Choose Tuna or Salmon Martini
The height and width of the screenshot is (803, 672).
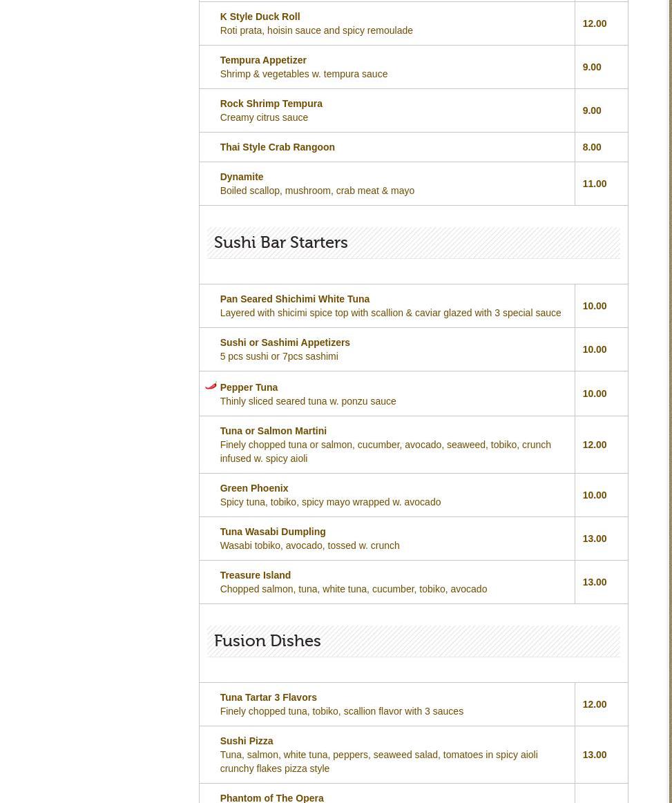click(273, 431)
